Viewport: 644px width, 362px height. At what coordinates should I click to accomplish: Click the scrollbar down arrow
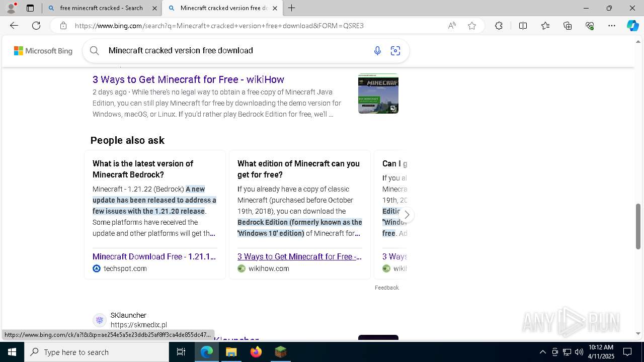click(x=638, y=333)
